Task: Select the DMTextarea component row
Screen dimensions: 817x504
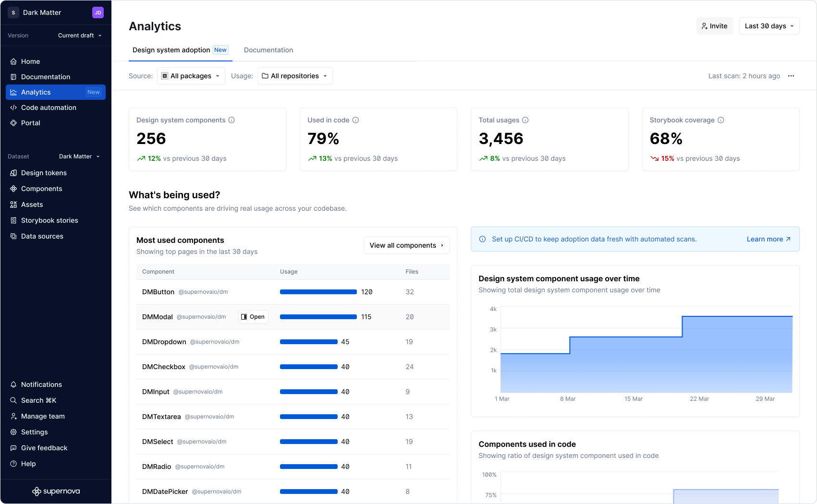Action: 293,417
